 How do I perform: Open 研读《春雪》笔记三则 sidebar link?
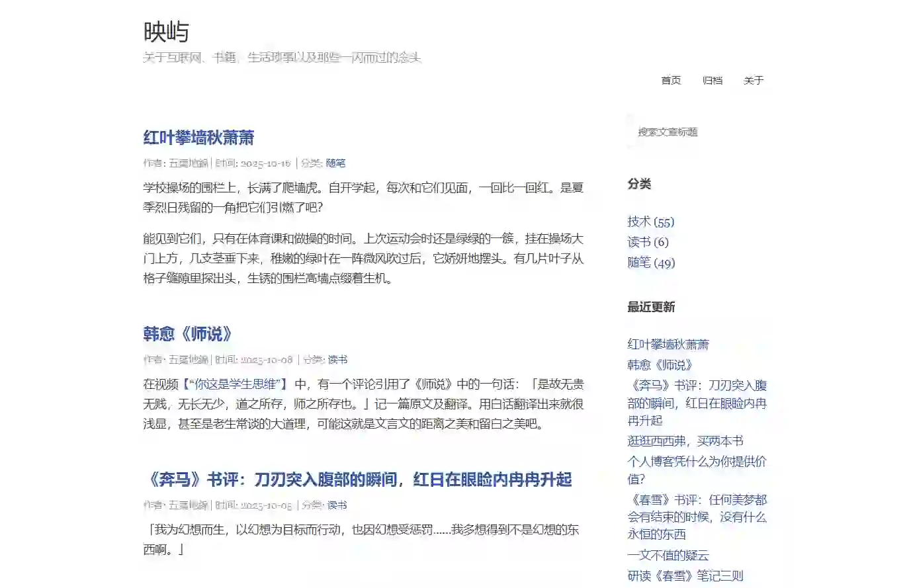pyautogui.click(x=685, y=575)
